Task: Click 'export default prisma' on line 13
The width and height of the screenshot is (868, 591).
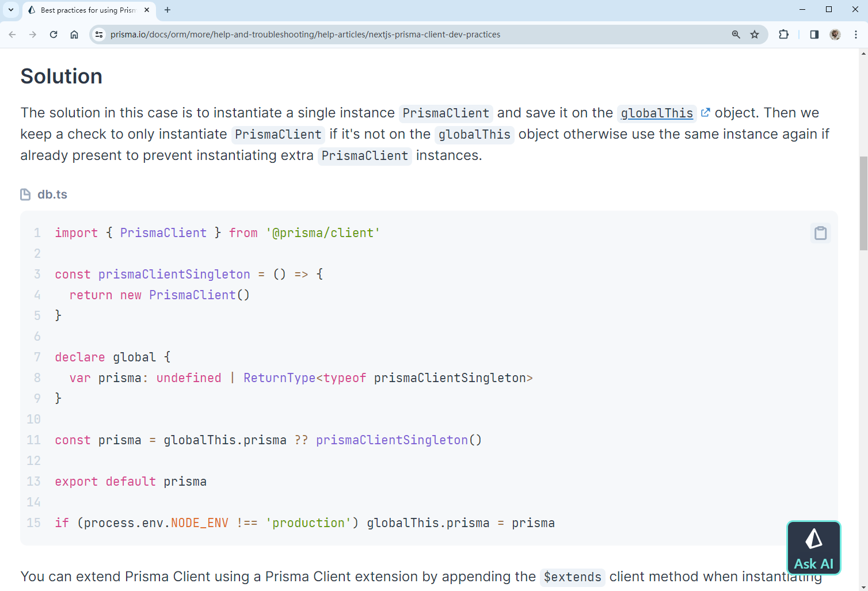Action: (x=131, y=482)
